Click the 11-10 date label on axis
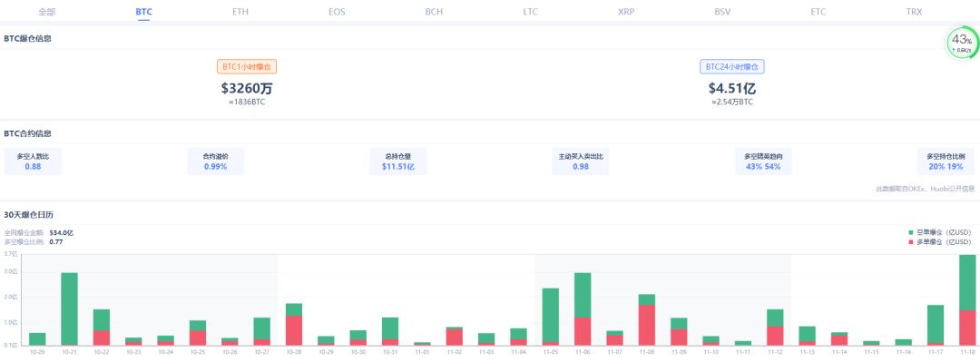Viewport: 980px width, 362px height. point(710,353)
